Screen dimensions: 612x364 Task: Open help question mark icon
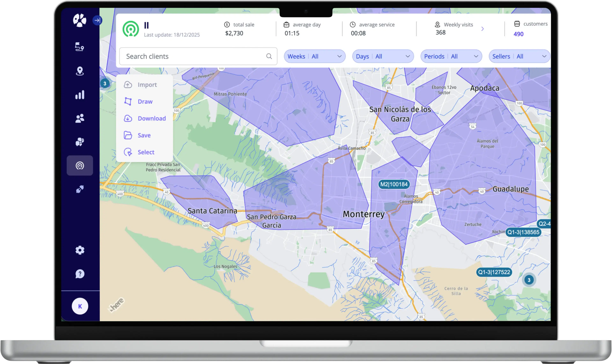pos(80,274)
